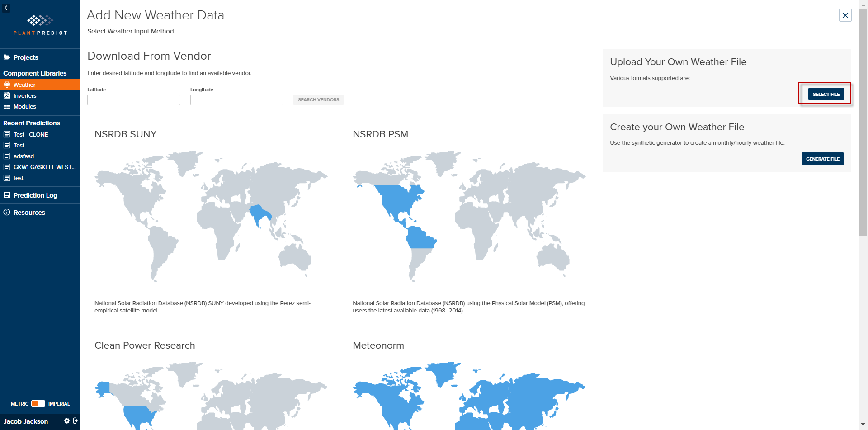
Task: Collapse sidebar with the back chevron
Action: pyautogui.click(x=6, y=8)
